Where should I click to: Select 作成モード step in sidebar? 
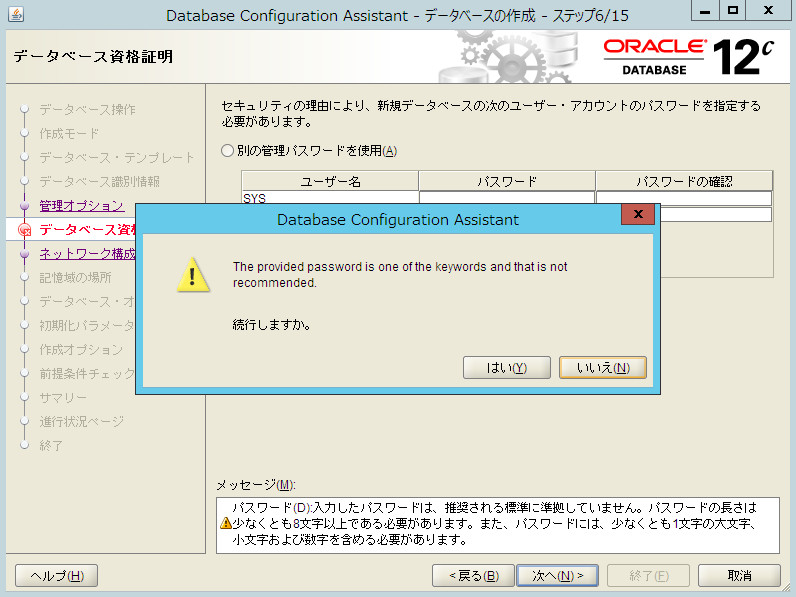click(x=69, y=134)
